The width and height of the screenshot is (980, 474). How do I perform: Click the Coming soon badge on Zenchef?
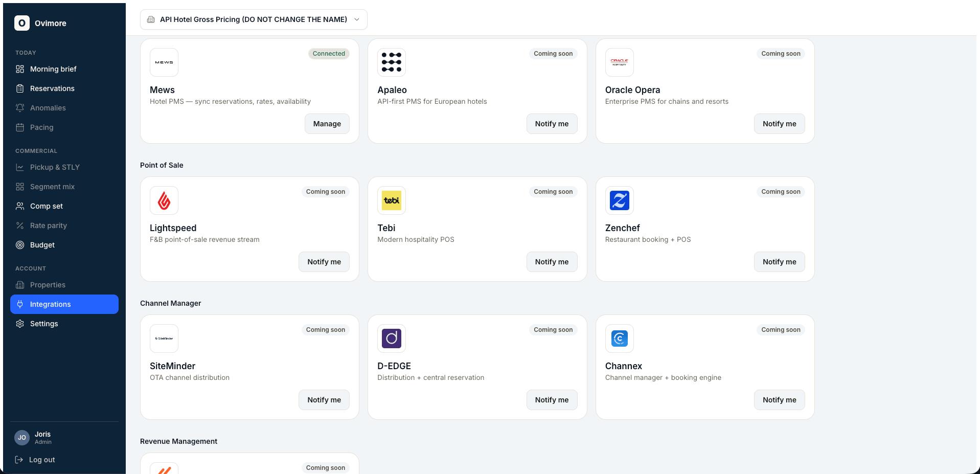(x=781, y=192)
